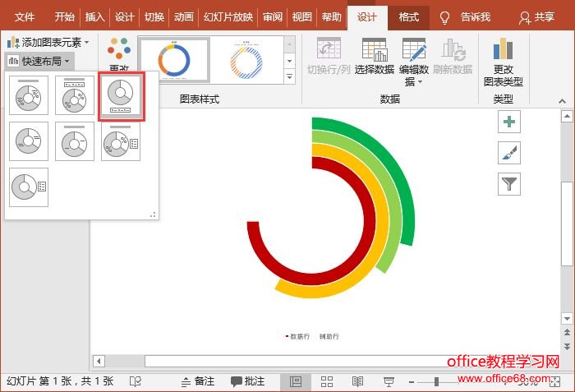Viewport: 575px width, 392px height.
Task: Choose the quick layout with top legend
Action: pos(75,95)
